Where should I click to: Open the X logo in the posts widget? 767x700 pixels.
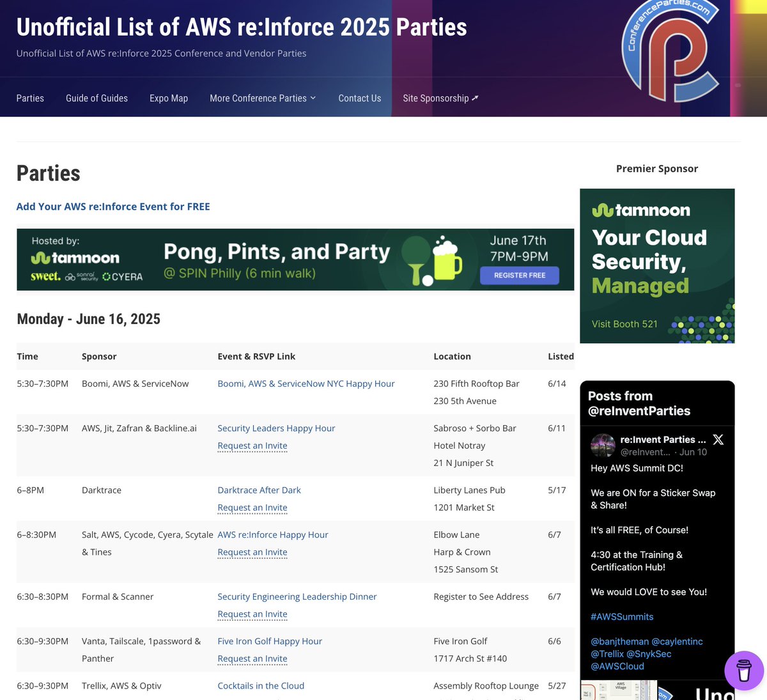pyautogui.click(x=718, y=440)
